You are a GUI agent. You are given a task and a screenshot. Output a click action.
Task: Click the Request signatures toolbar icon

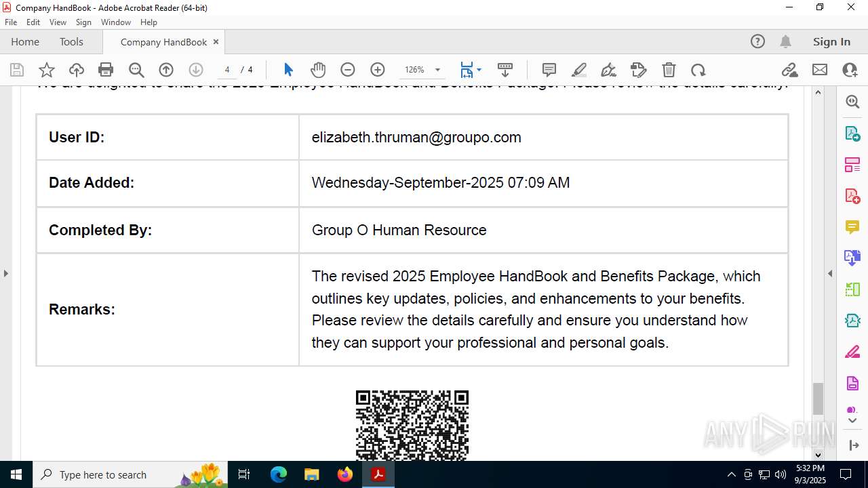click(x=639, y=70)
